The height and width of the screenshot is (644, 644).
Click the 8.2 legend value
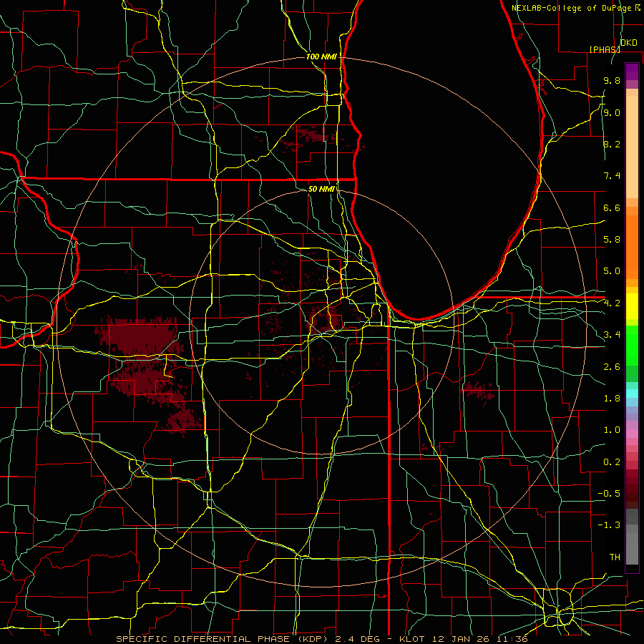tap(612, 144)
